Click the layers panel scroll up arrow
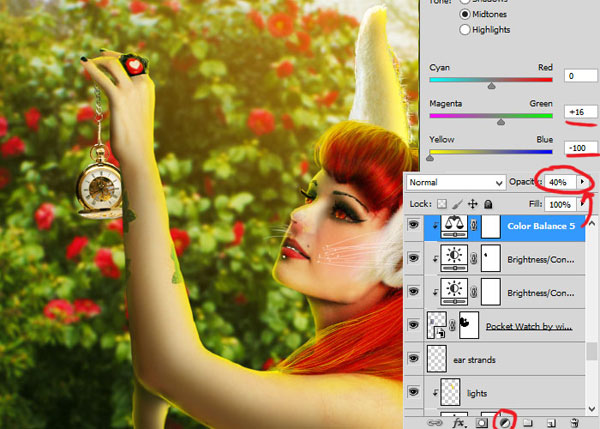 [x=592, y=223]
